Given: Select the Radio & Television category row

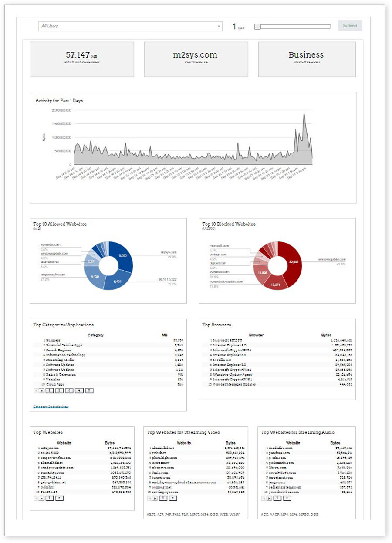Looking at the screenshot, I should pos(108,374).
